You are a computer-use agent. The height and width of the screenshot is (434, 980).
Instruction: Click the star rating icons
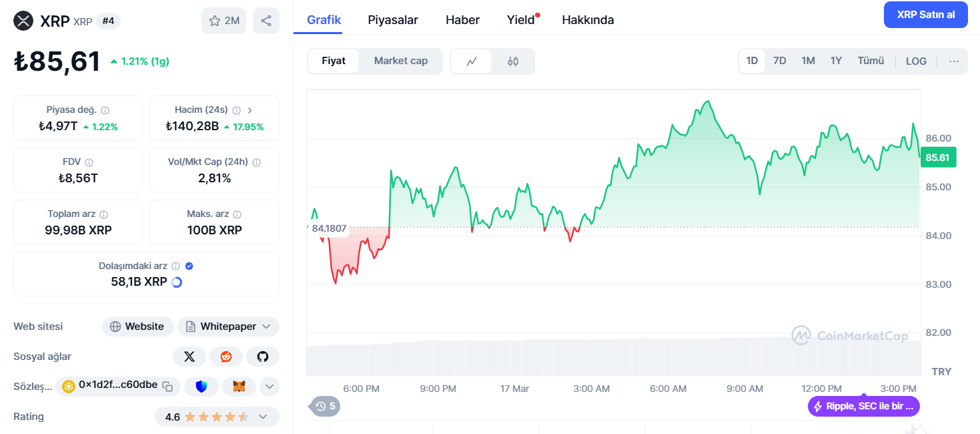217,417
